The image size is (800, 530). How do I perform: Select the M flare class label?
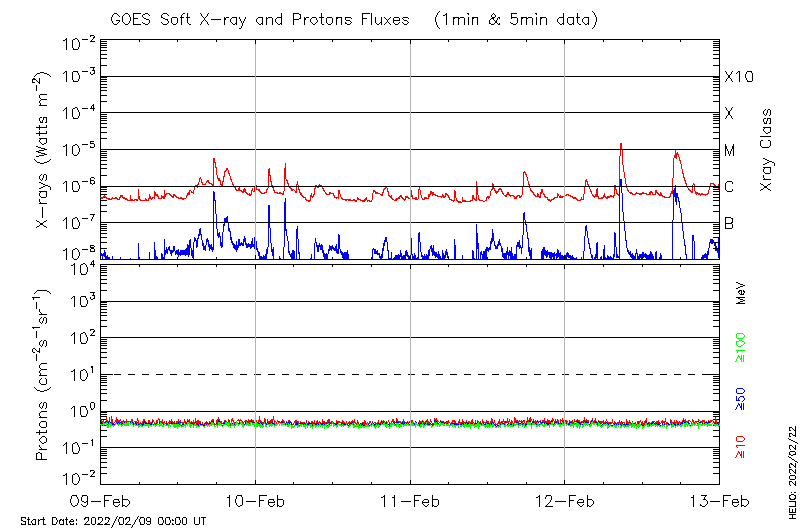(730, 150)
